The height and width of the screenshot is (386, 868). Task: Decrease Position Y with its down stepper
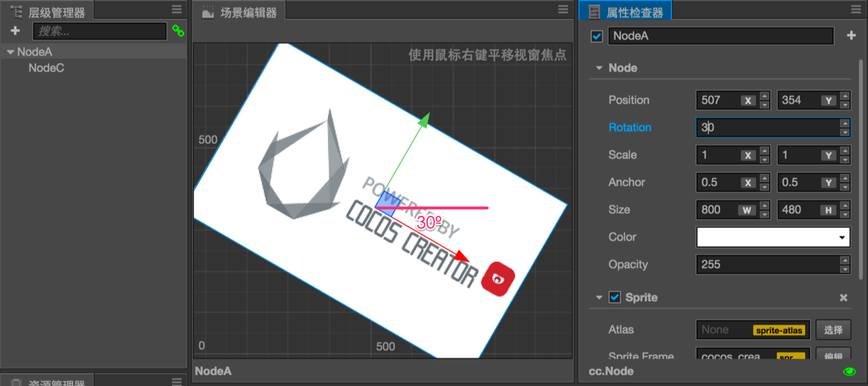845,105
